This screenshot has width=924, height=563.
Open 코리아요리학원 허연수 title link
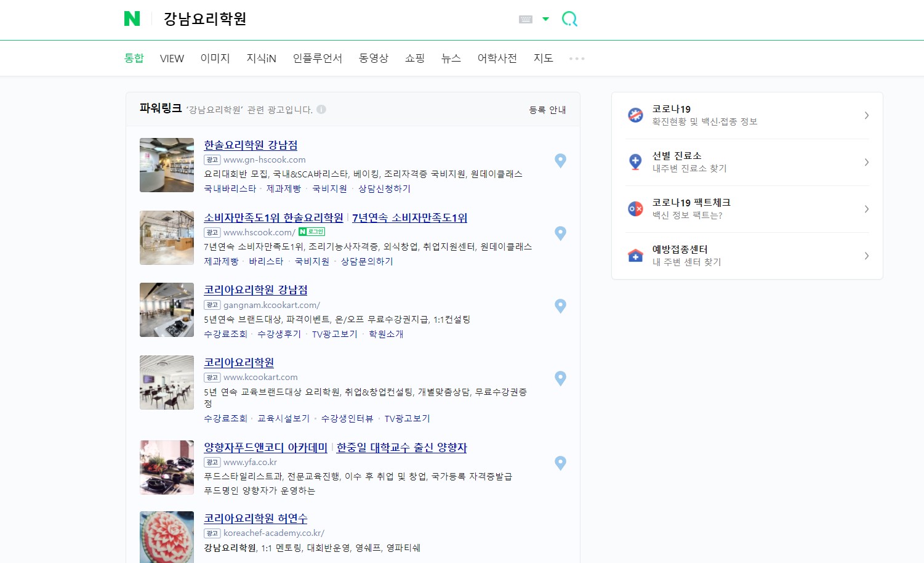click(255, 518)
